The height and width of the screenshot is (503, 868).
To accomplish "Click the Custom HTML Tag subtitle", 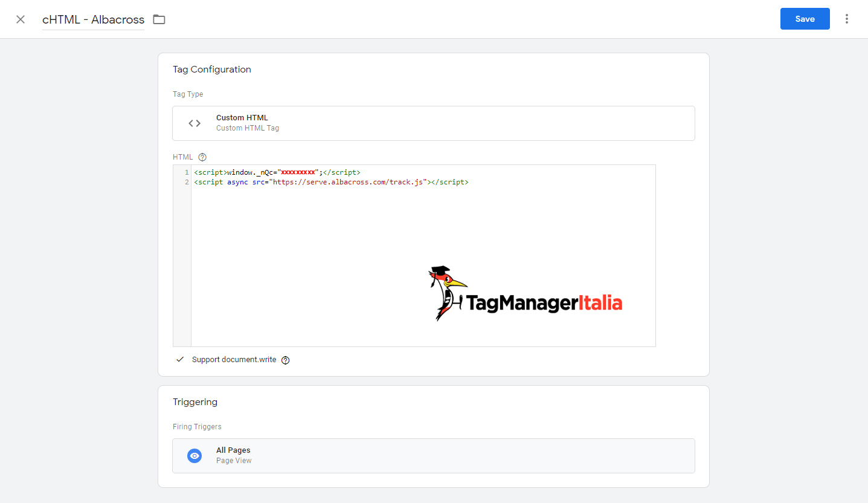I will [x=248, y=128].
